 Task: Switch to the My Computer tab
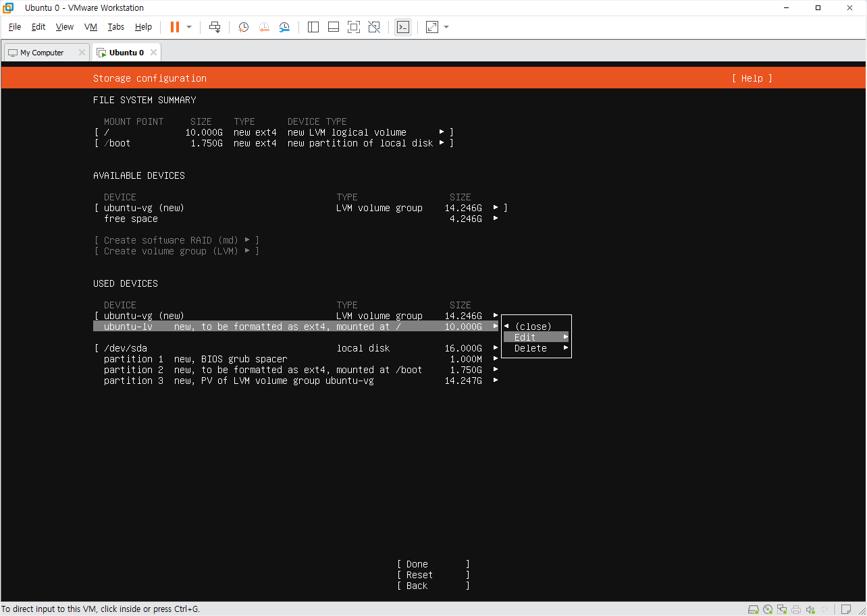pyautogui.click(x=42, y=53)
